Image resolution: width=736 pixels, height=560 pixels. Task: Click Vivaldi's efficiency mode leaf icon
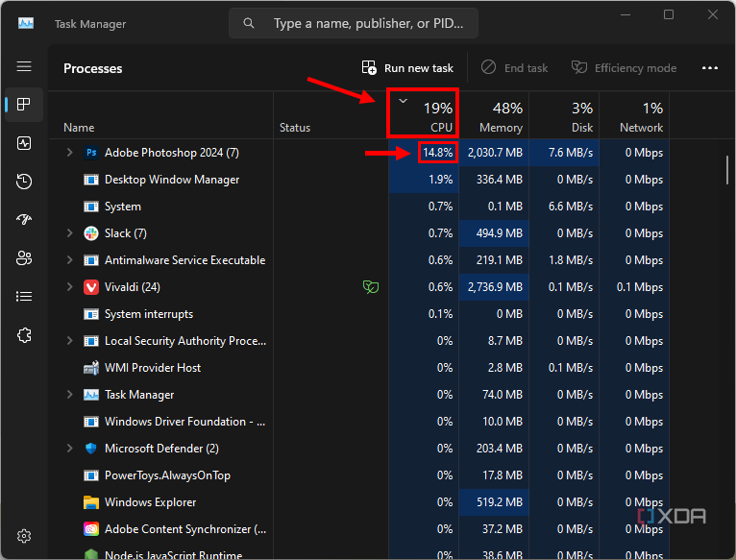click(x=371, y=287)
